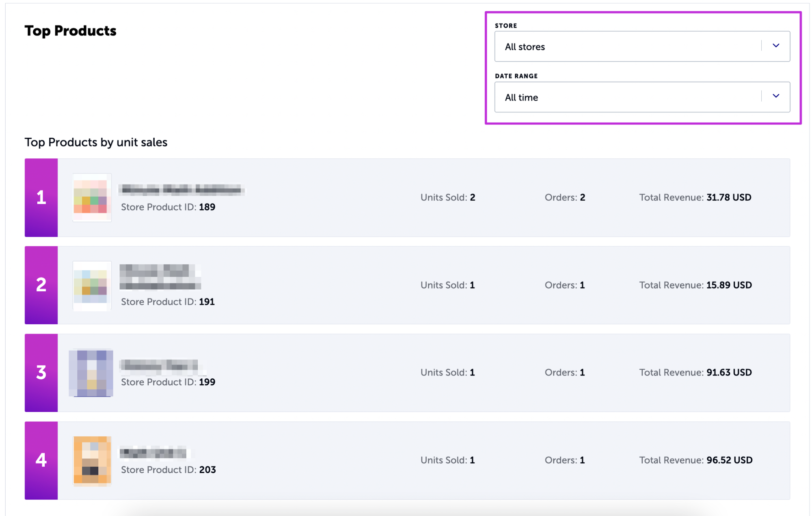Click the STORE field label
This screenshot has width=812, height=516.
pos(506,26)
